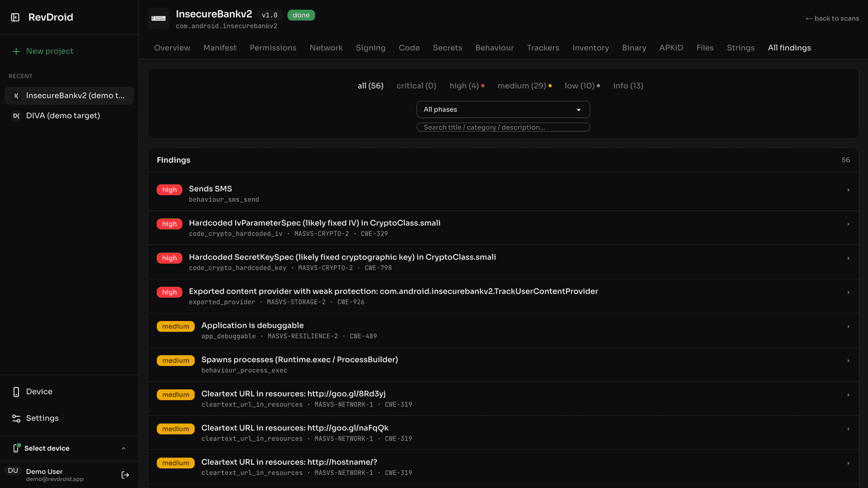Expand the Application is debuggable arrow
The height and width of the screenshot is (488, 868).
(x=848, y=327)
